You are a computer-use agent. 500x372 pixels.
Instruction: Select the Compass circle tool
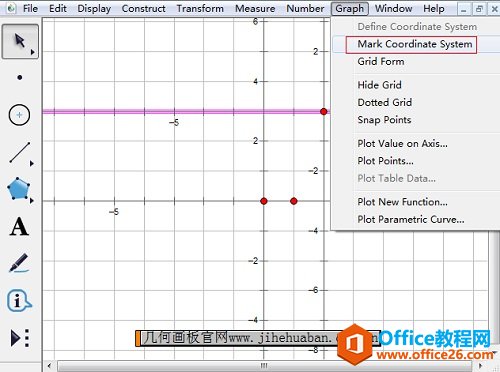click(19, 115)
